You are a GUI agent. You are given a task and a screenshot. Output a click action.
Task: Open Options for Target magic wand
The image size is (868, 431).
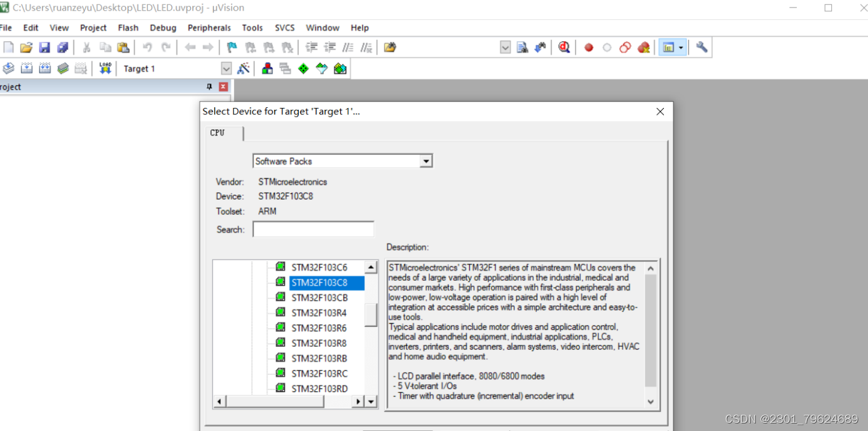click(243, 69)
